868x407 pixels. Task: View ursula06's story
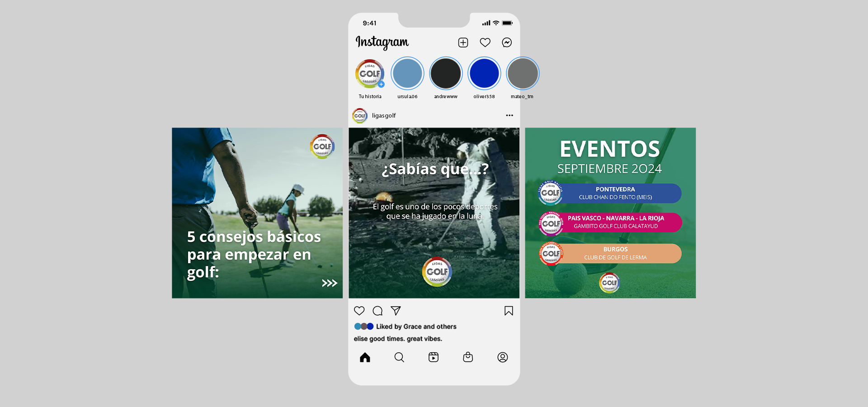point(407,73)
